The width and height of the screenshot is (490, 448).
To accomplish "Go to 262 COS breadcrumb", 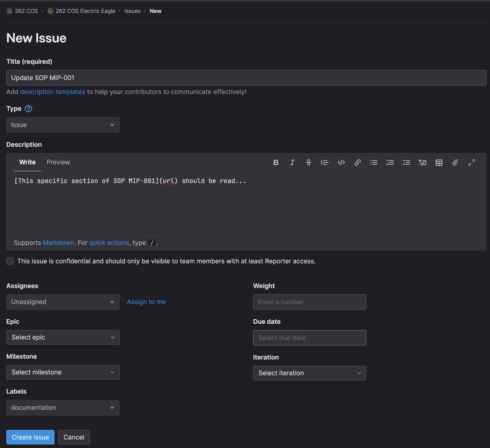I will tap(26, 11).
